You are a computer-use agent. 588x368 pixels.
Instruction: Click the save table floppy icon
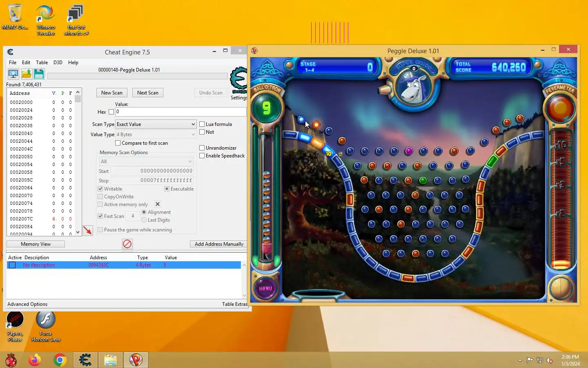[39, 74]
